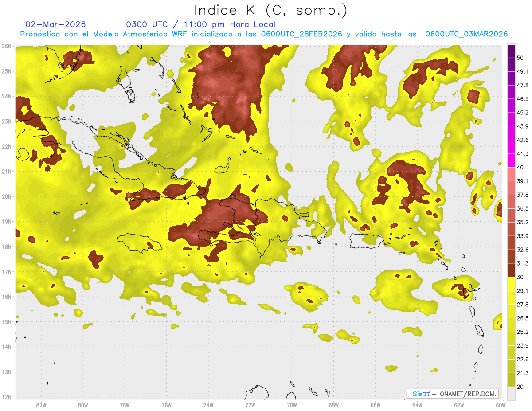The height and width of the screenshot is (411, 532).
Task: Click the color scale value 33.9
Action: [523, 236]
